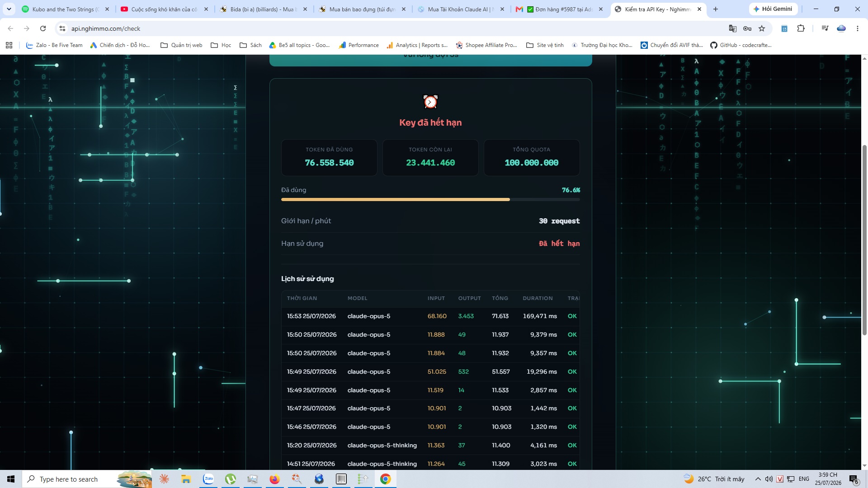Open the Sách bookmark folder
Image resolution: width=868 pixels, height=488 pixels.
[250, 45]
